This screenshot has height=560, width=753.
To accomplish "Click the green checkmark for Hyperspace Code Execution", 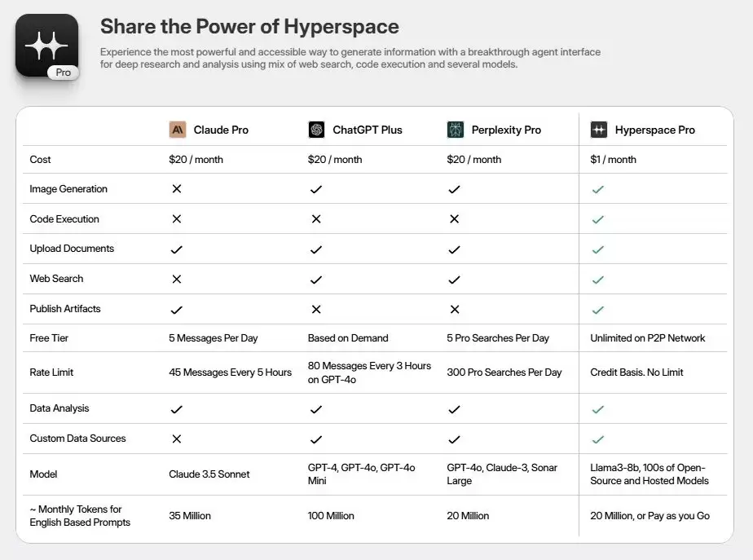I will pos(597,218).
